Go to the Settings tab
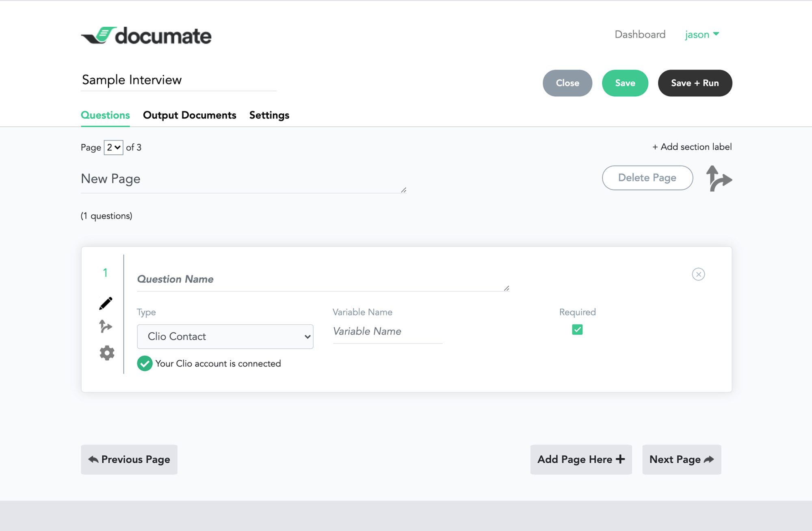Screen dimensions: 812x531 [x=269, y=115]
